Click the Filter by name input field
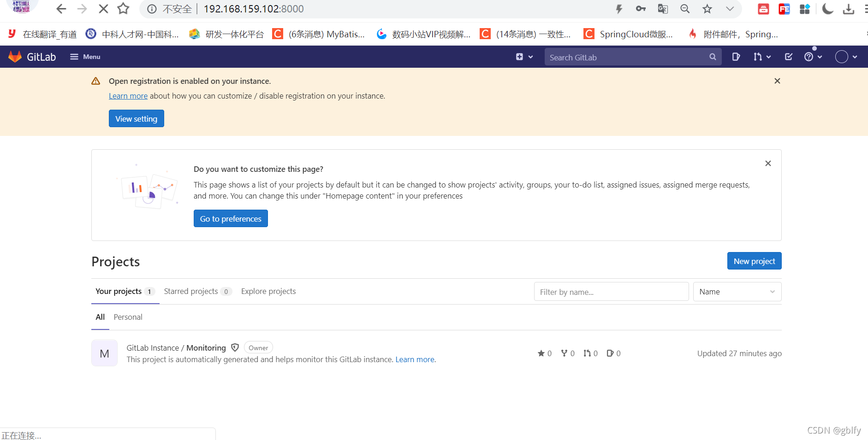Viewport: 868px width, 440px height. click(611, 291)
